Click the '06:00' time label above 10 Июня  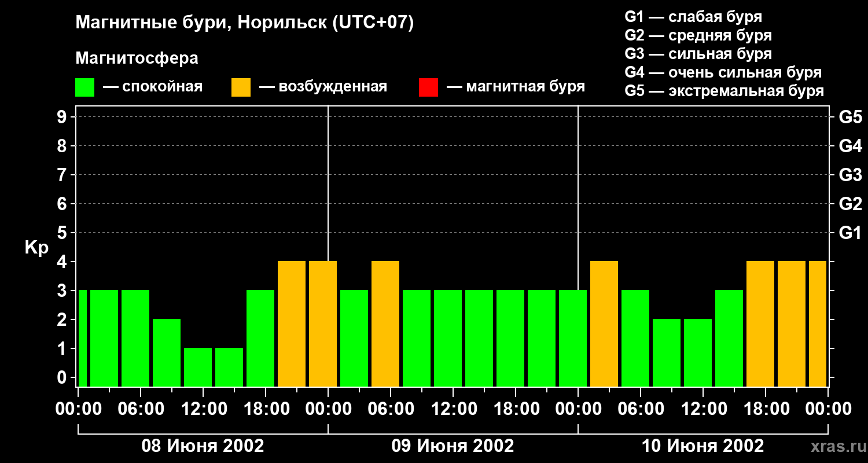click(x=641, y=409)
